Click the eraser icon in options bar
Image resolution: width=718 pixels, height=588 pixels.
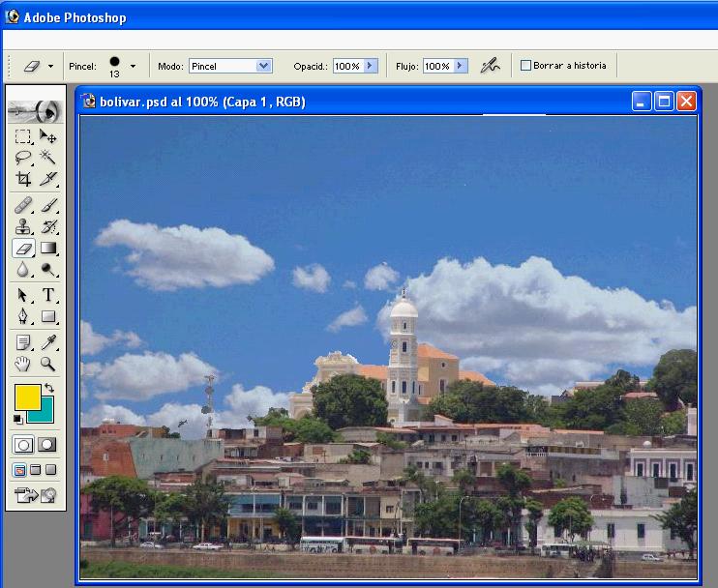coord(32,67)
